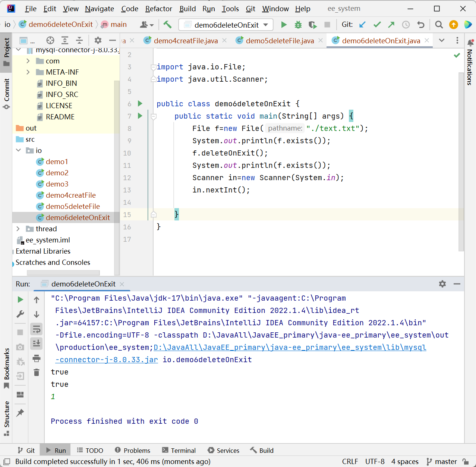This screenshot has height=467, width=476.
Task: Close the demo6deleteOnExit.java editor tab
Action: tap(427, 40)
